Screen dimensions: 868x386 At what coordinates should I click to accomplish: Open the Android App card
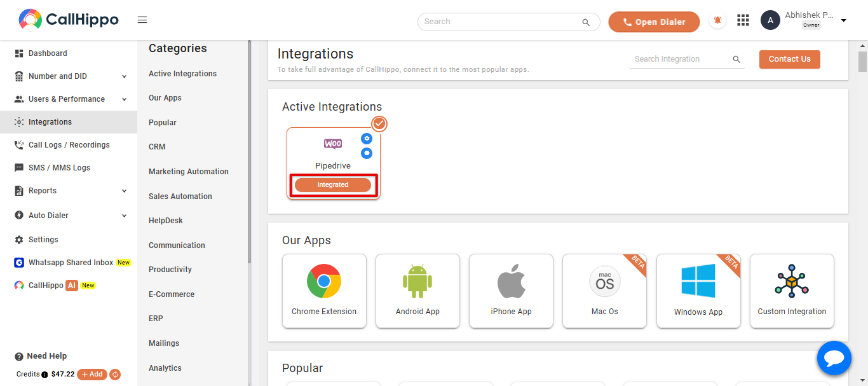(417, 291)
